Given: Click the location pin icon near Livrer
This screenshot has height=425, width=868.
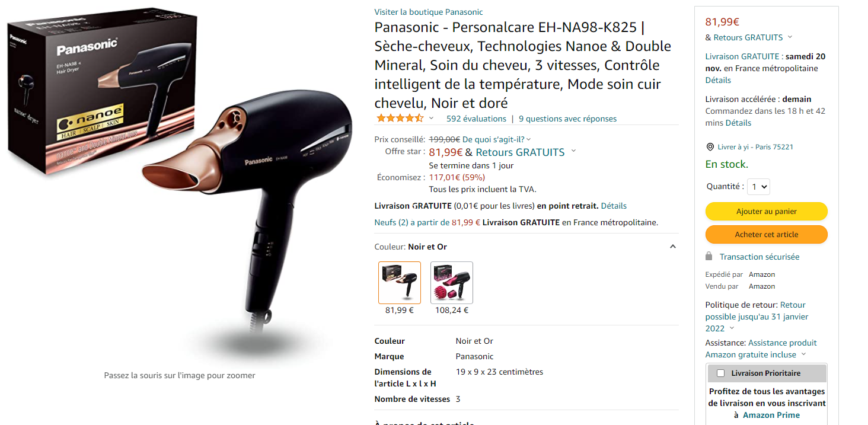Looking at the screenshot, I should (710, 147).
